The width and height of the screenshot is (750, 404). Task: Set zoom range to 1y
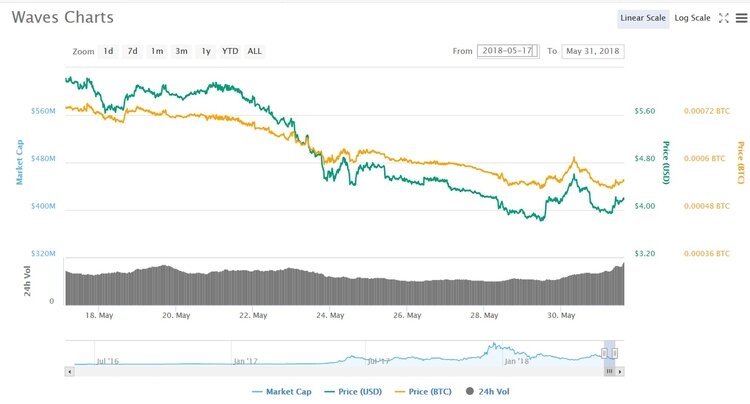[x=206, y=51]
